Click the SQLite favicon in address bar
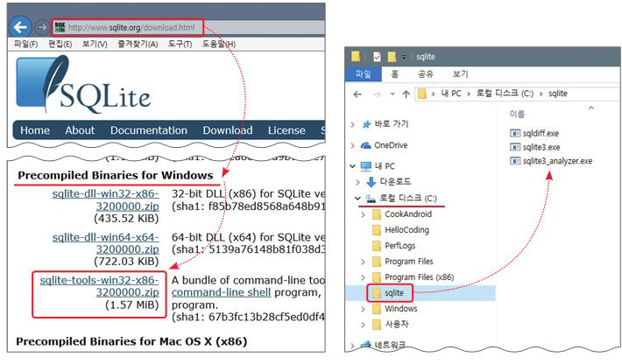Viewport: 622px width, 364px height. click(x=60, y=27)
